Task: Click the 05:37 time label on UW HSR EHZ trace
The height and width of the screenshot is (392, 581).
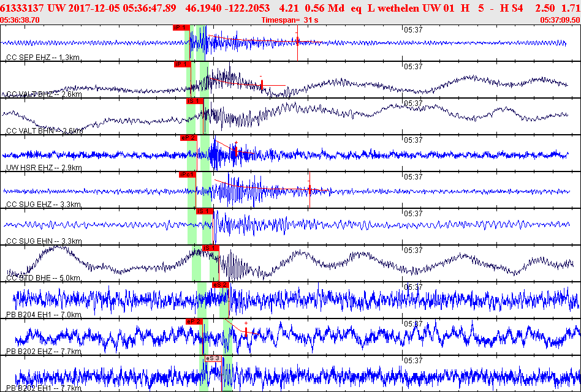Action: click(x=413, y=140)
